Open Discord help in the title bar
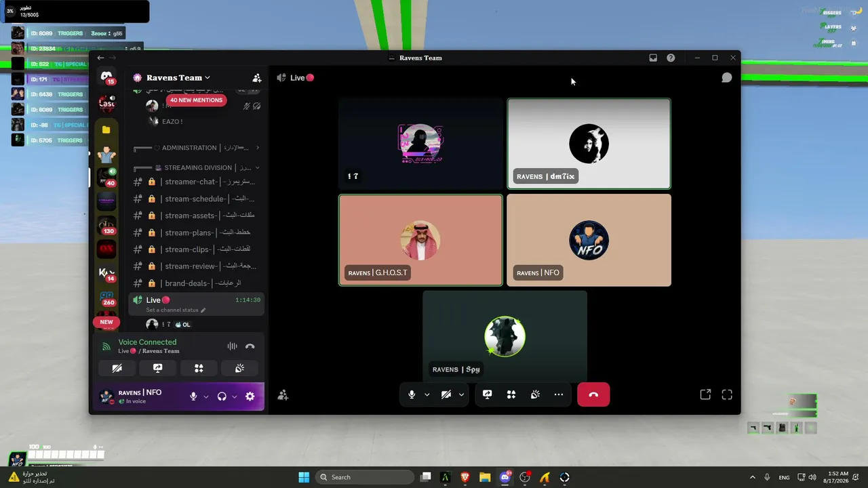Image resolution: width=868 pixels, height=488 pixels. [671, 58]
